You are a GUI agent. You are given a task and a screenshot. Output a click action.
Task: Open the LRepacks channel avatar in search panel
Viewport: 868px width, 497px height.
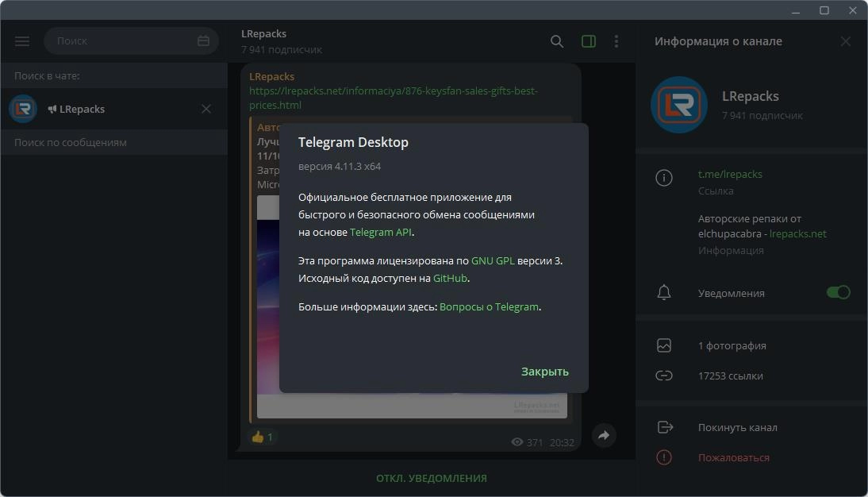23,109
